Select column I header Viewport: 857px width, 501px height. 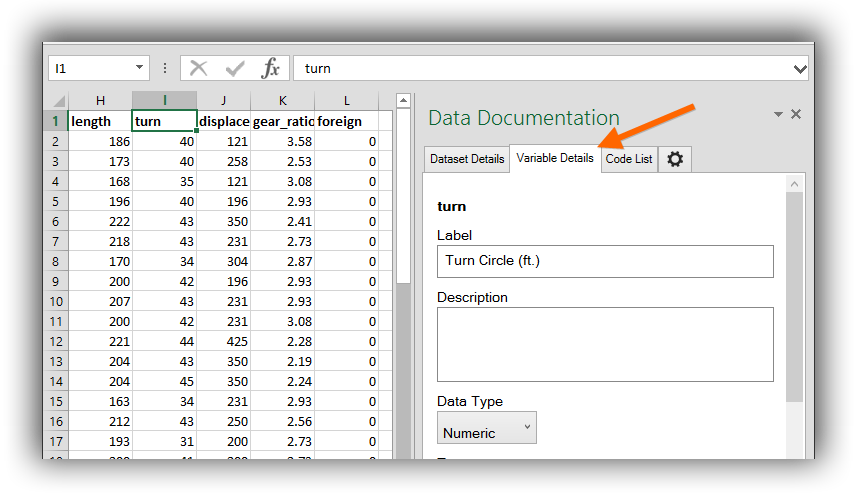[165, 101]
